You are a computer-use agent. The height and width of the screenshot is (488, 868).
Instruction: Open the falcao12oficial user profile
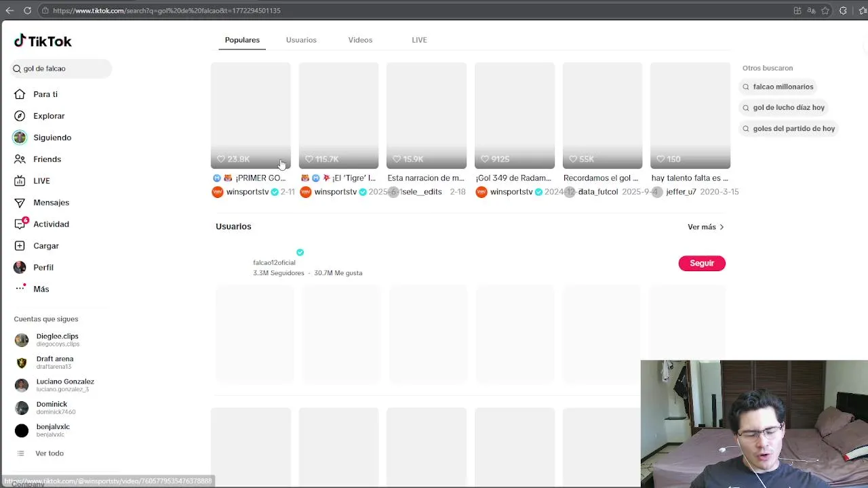(x=274, y=262)
